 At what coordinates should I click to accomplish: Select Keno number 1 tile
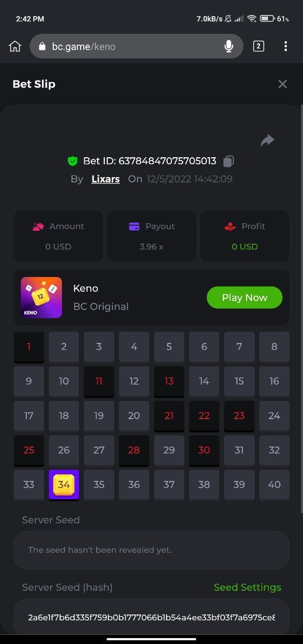pos(29,347)
